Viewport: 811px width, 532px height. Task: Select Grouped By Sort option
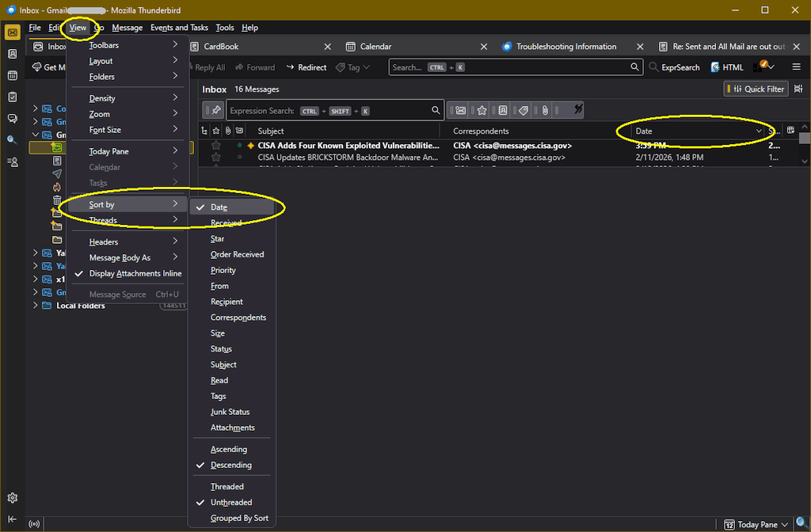click(x=238, y=519)
